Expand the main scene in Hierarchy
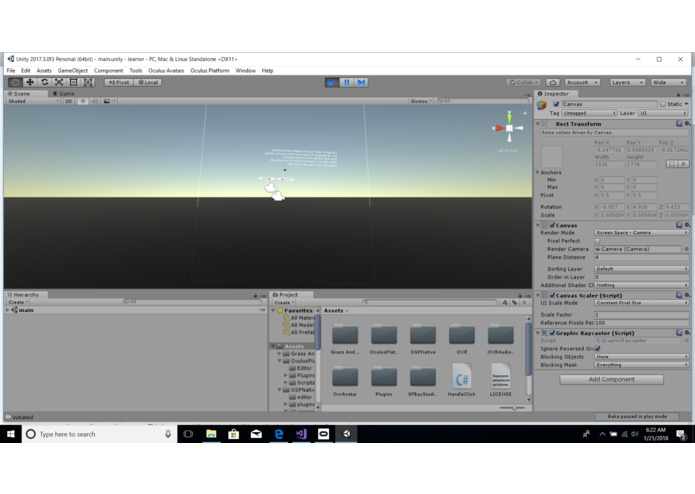695x494 pixels. click(x=8, y=310)
